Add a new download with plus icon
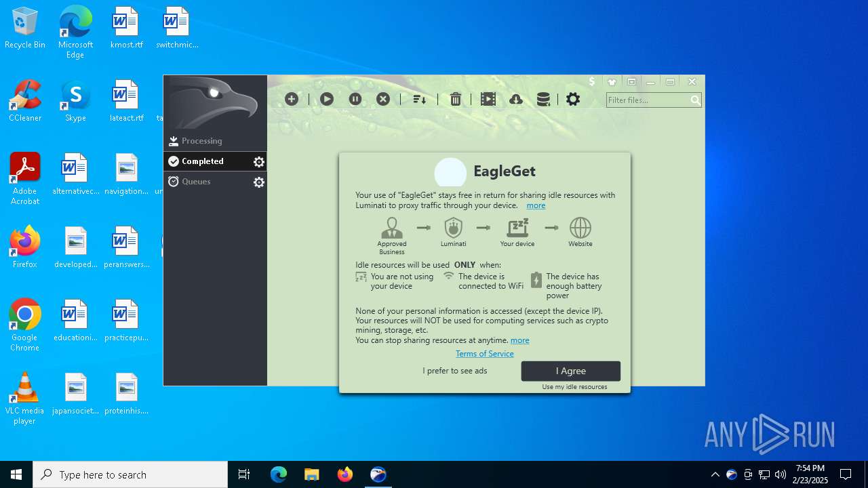 tap(292, 99)
